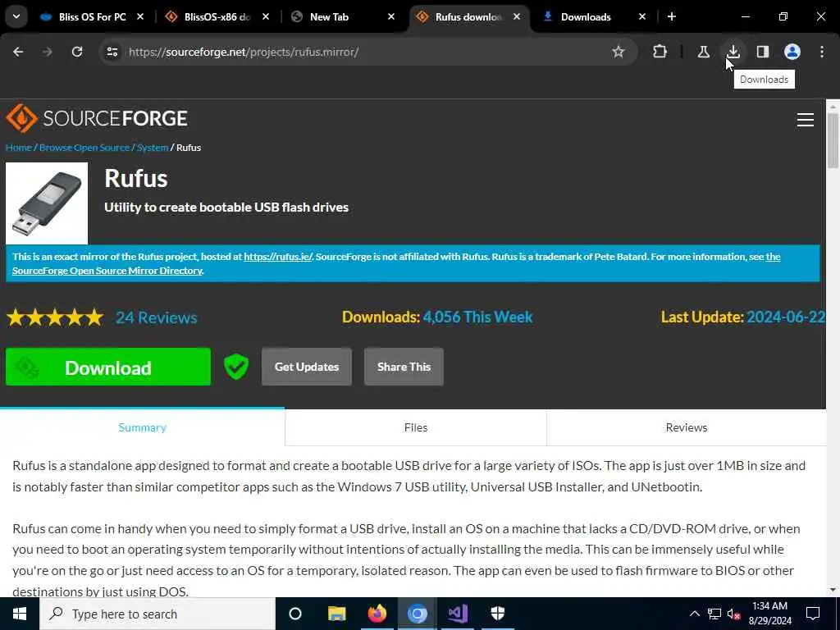840x630 pixels.
Task: Follow the Browse Open Source breadcrumb
Action: tap(84, 148)
